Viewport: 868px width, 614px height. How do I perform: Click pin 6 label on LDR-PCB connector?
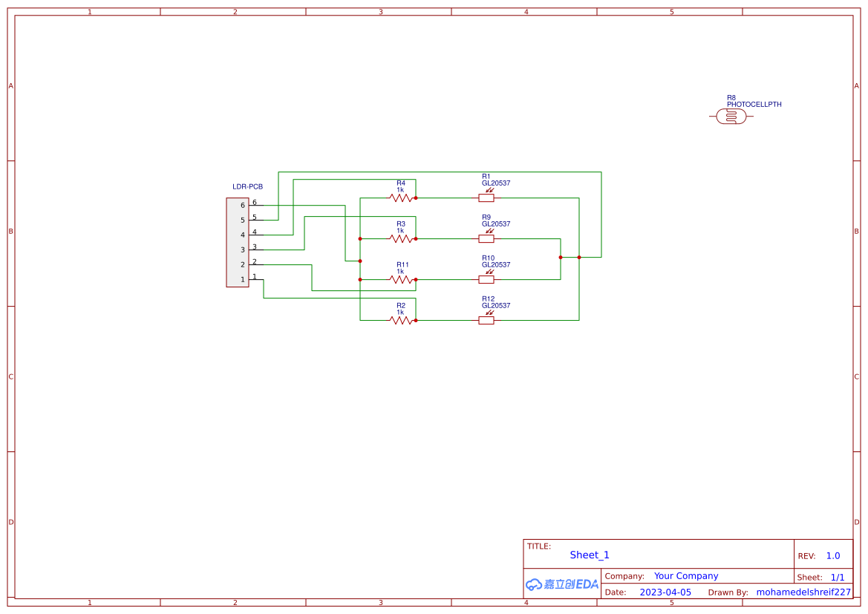(x=253, y=201)
